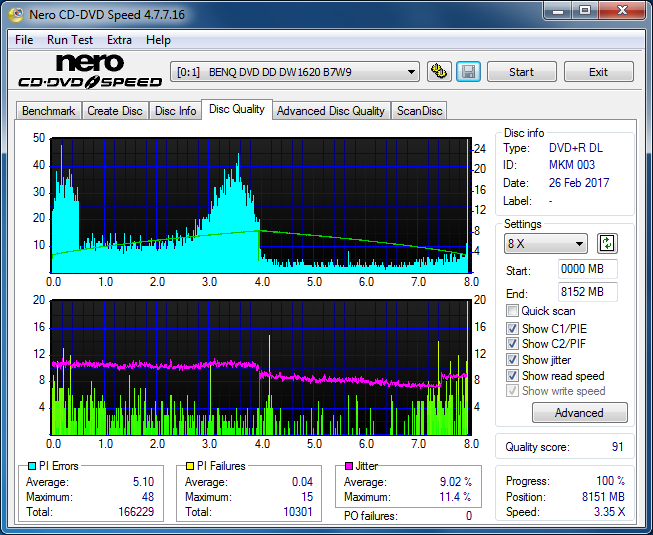The height and width of the screenshot is (535, 653).
Task: Click PI Errors total 166229
Action: (136, 512)
